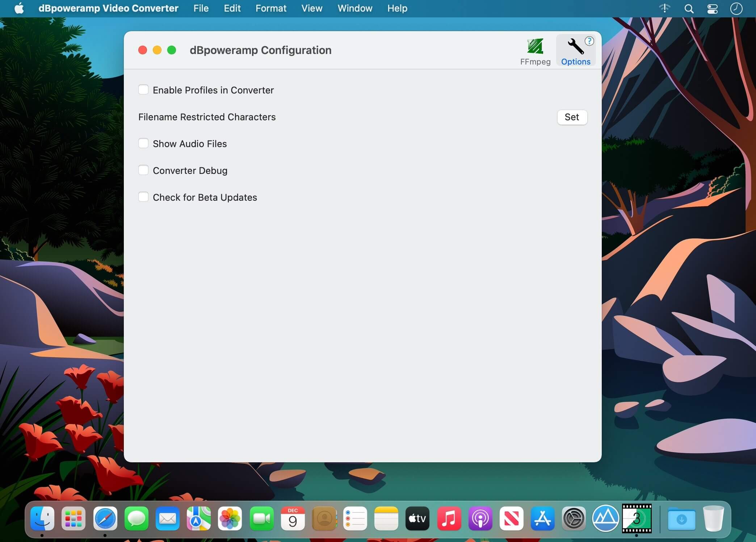Screen dimensions: 756x542
Task: Click the help question mark icon
Action: tap(589, 41)
